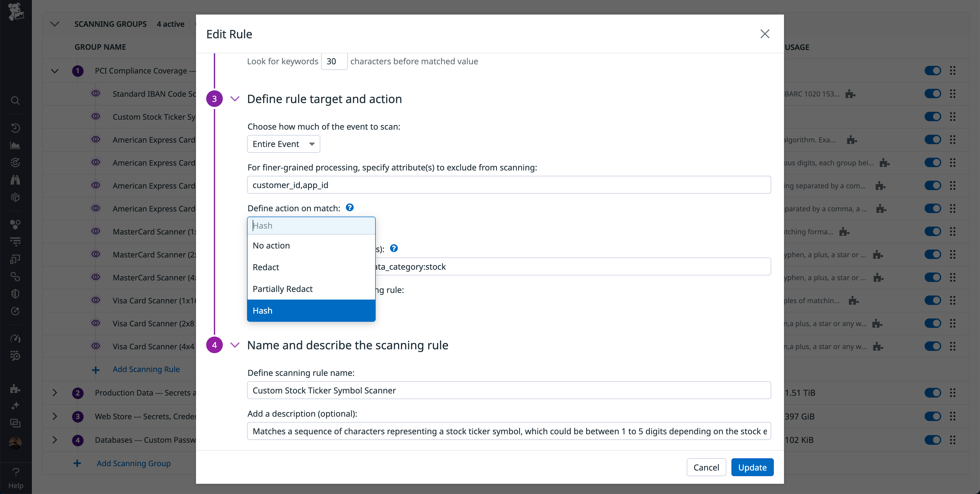Open the recent history clock icon in sidebar
The image size is (980, 494).
tap(15, 128)
